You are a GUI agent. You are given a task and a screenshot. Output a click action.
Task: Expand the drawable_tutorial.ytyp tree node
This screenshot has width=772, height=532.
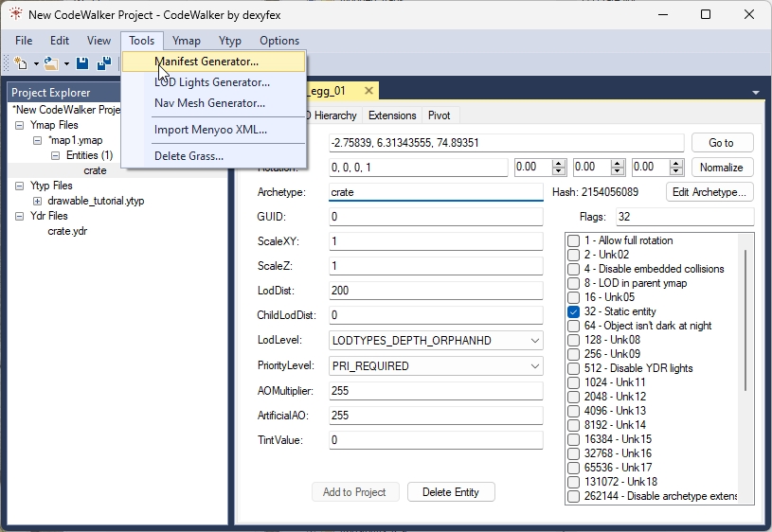click(x=37, y=201)
